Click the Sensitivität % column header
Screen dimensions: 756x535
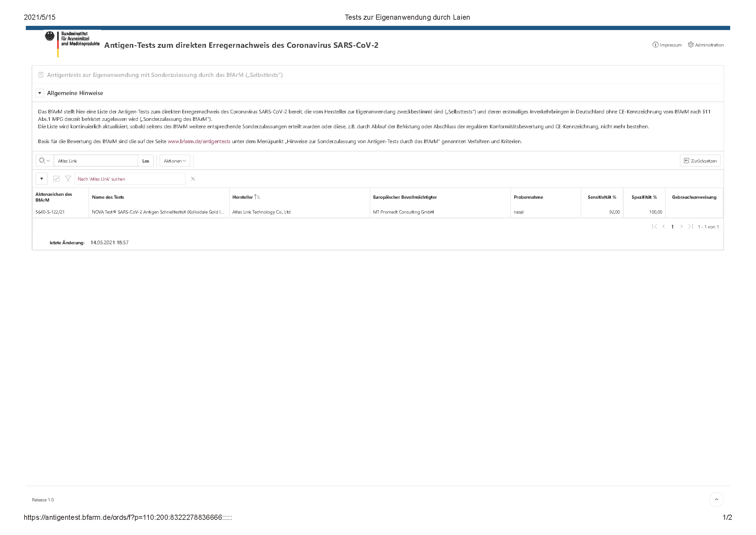(602, 197)
